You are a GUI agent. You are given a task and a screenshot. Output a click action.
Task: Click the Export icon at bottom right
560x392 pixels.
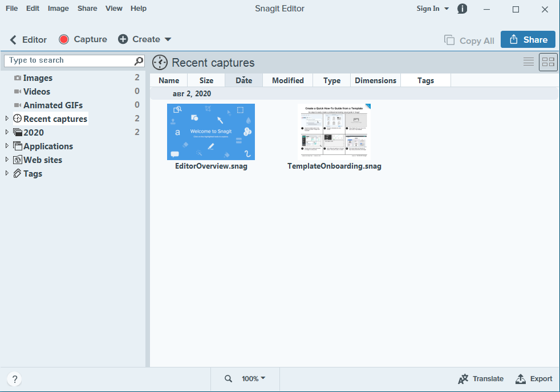point(521,379)
